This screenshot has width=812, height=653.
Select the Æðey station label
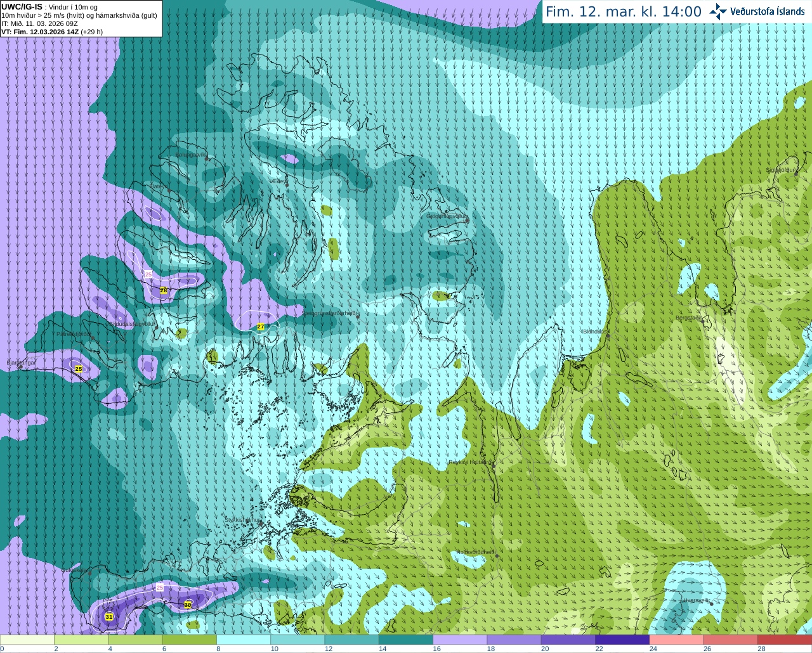click(x=278, y=181)
